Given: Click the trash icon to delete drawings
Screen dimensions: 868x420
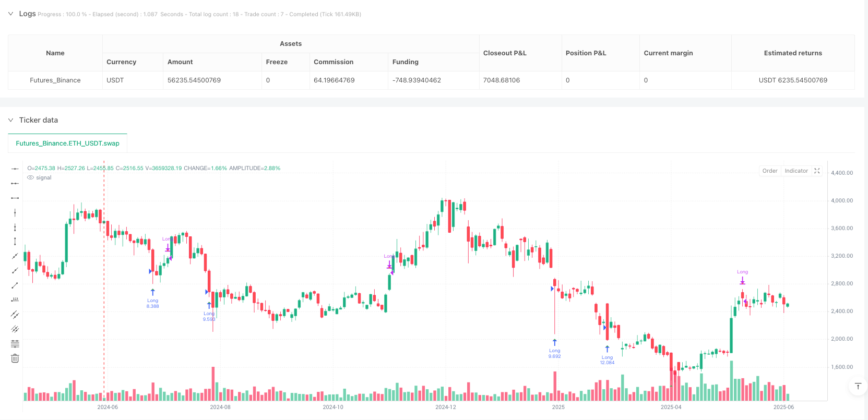Looking at the screenshot, I should click(15, 358).
